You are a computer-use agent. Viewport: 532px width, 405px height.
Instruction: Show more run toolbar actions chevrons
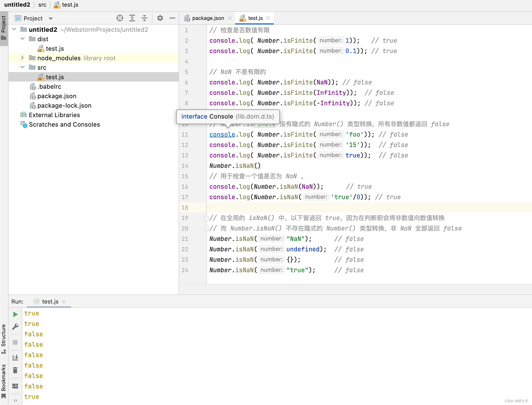(x=15, y=400)
